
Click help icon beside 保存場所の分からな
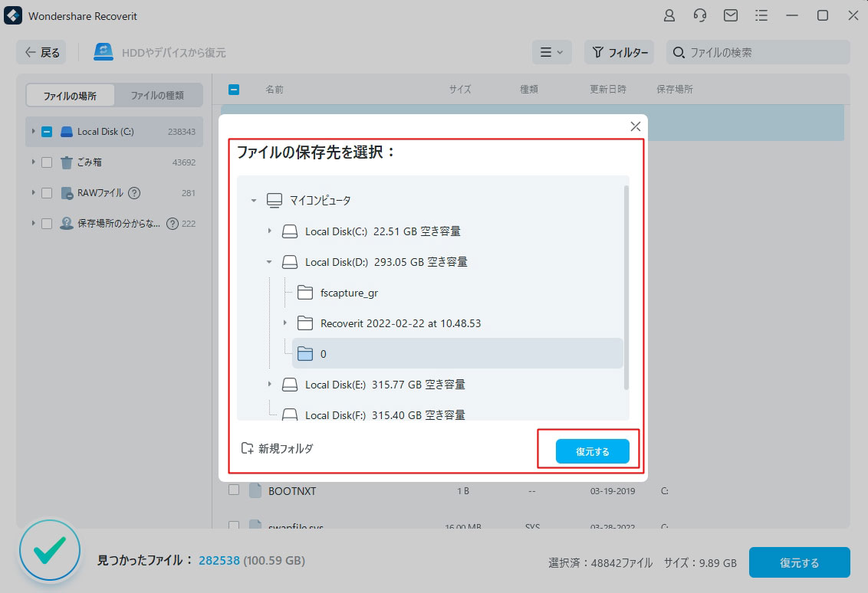click(x=173, y=224)
